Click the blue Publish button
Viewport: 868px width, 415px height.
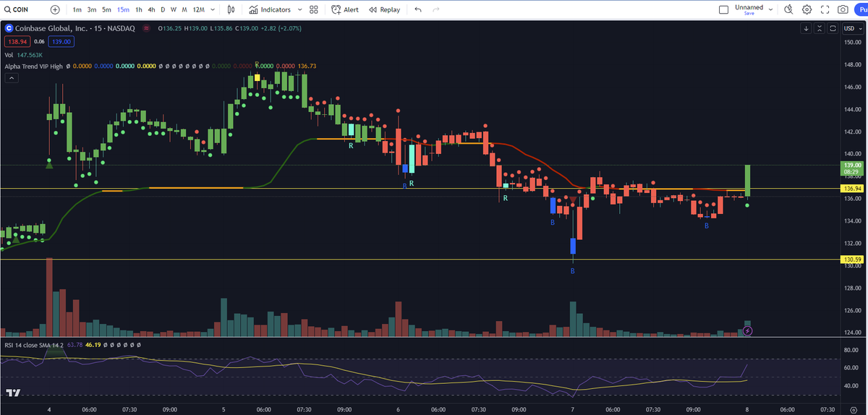861,9
